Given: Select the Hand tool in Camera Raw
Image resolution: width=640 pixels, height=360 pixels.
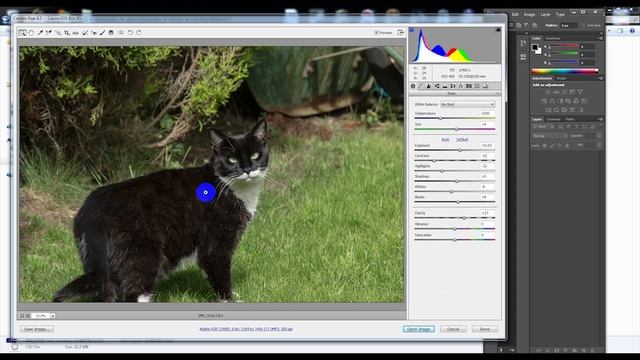Looking at the screenshot, I should [x=31, y=33].
